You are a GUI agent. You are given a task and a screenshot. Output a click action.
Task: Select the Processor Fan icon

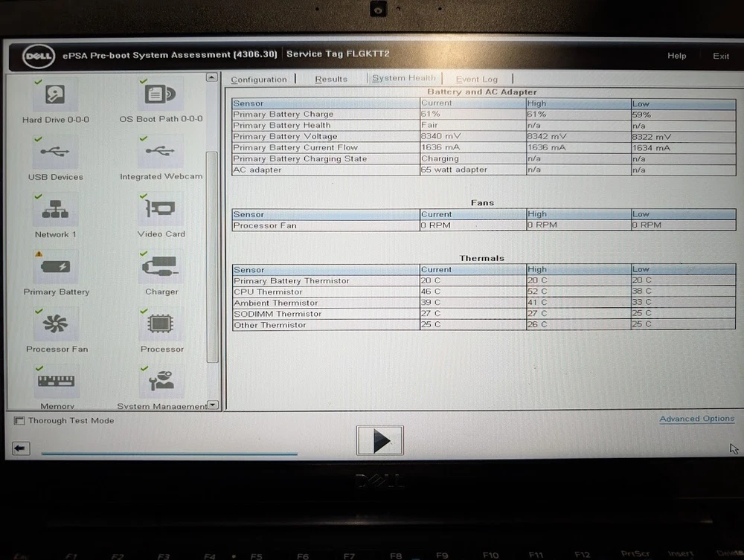(x=56, y=324)
